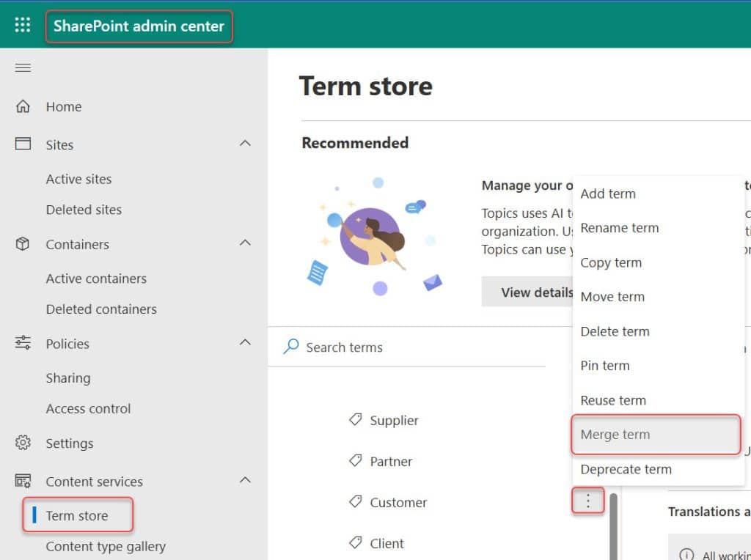
Task: Choose Pin term from context menu
Action: point(658,366)
